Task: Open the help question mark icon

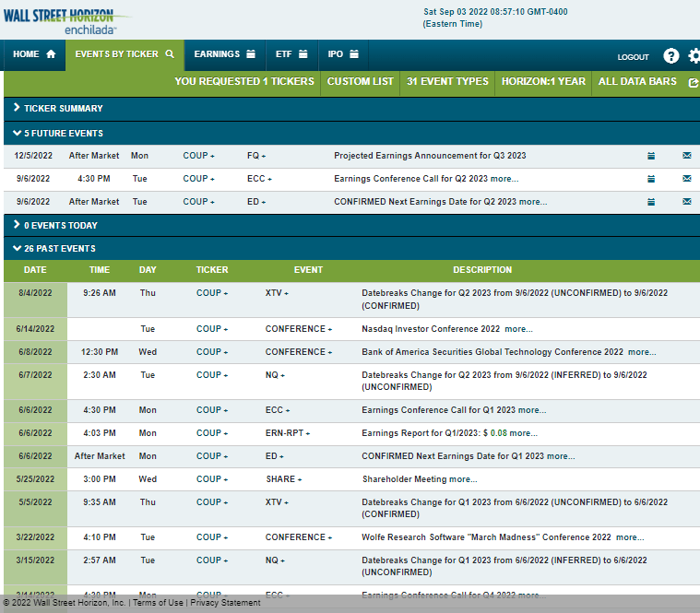Action: [670, 56]
